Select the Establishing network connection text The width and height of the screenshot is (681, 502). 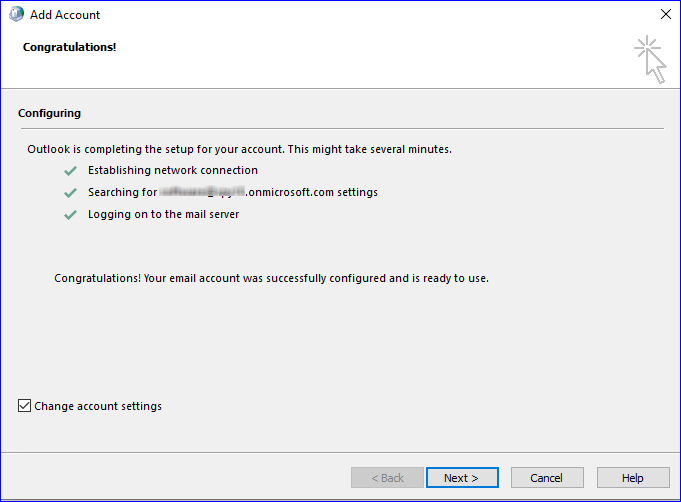[173, 170]
